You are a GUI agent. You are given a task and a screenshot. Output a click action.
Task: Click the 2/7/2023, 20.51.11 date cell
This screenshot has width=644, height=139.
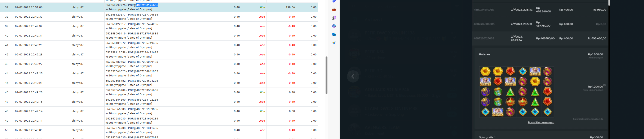tap(521, 24)
